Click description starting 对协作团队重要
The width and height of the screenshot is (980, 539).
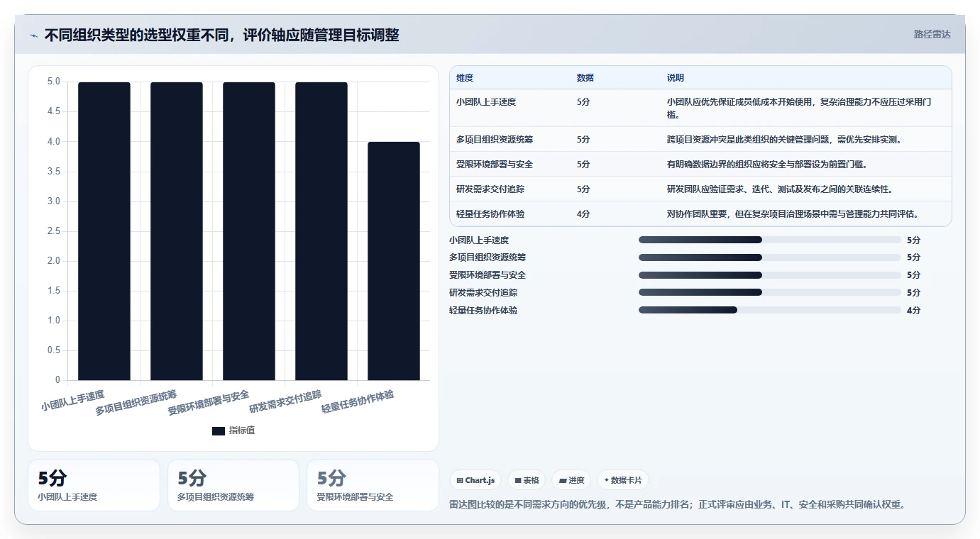793,213
